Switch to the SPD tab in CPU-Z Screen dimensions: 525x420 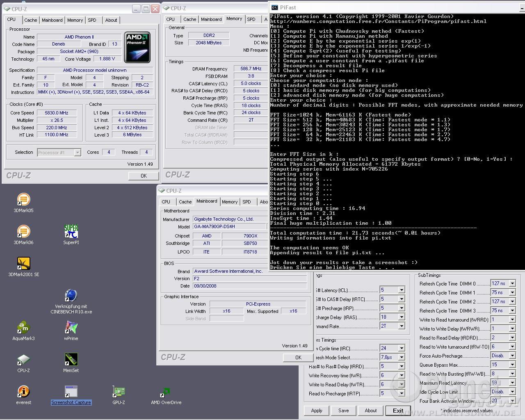92,20
